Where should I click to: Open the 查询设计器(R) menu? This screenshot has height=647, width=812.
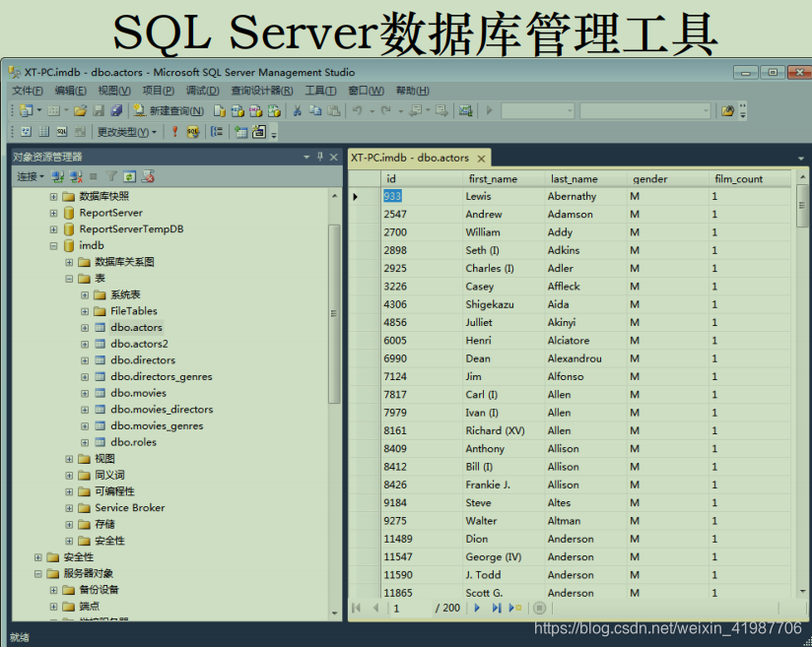tap(261, 92)
